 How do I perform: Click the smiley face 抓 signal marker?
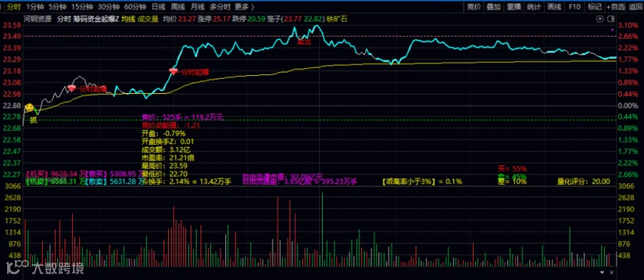coord(29,108)
